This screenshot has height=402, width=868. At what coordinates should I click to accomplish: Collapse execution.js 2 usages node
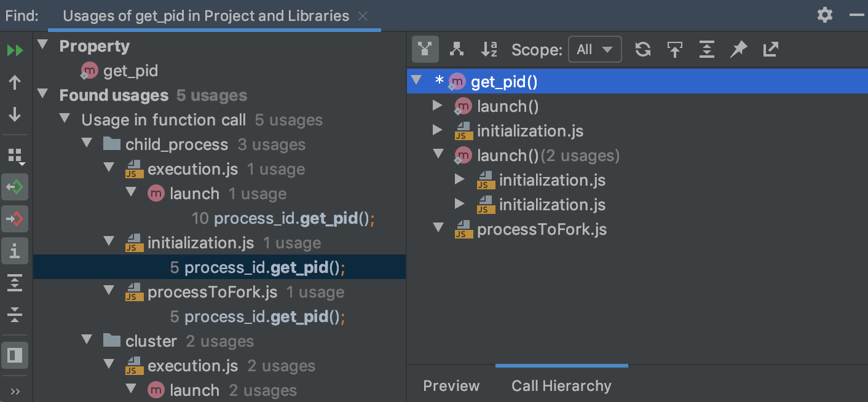(109, 365)
